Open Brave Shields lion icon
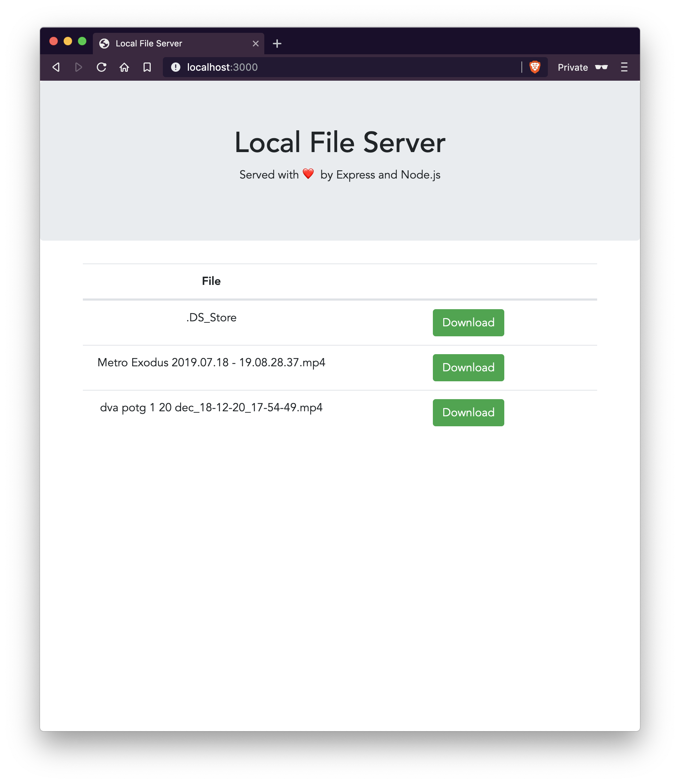The height and width of the screenshot is (784, 680). pos(535,67)
